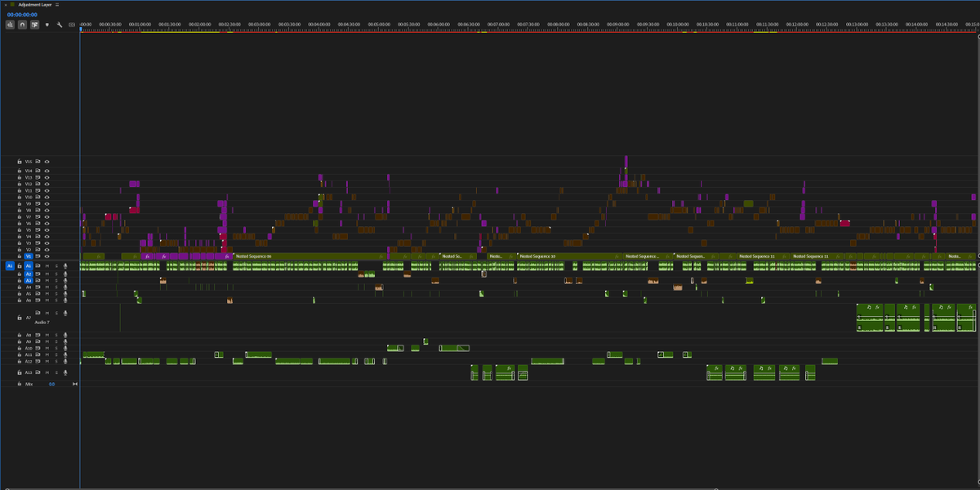Enable voice-over record on A6
The height and width of the screenshot is (490, 980).
[65, 300]
